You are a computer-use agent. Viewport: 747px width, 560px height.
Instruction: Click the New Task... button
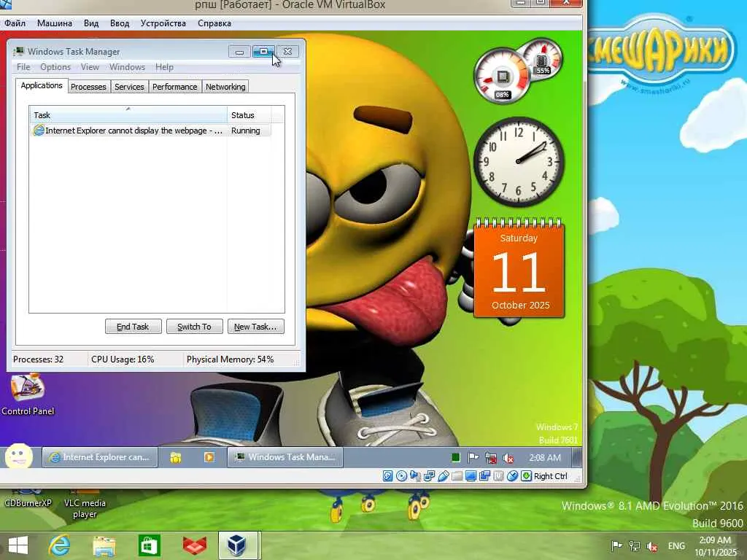(256, 327)
